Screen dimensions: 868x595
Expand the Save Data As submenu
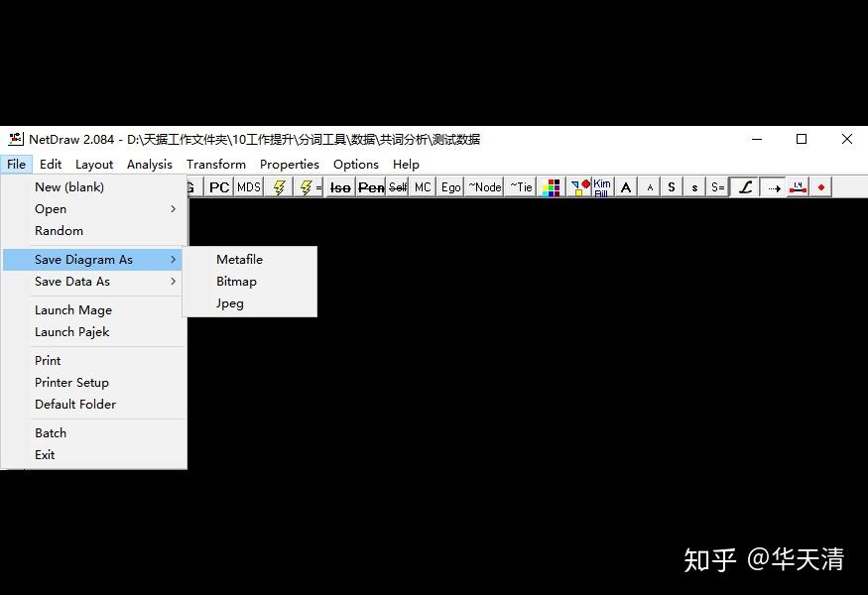pyautogui.click(x=173, y=282)
